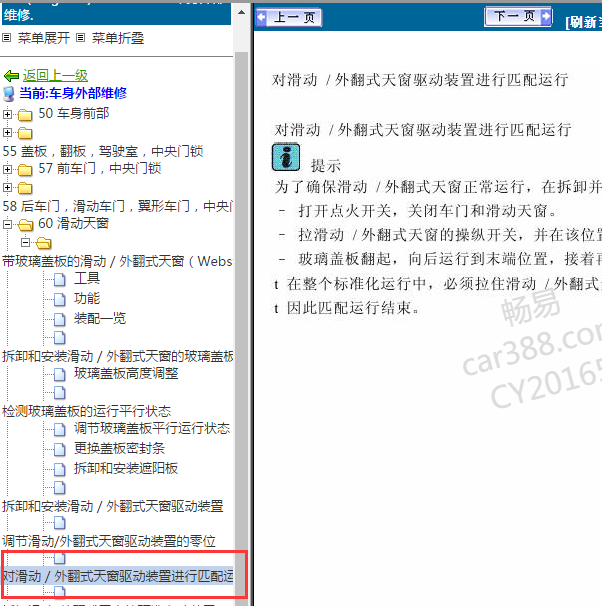
Task: Open 检测玻璃盖板的运行平行状态 page
Action: click(x=87, y=411)
